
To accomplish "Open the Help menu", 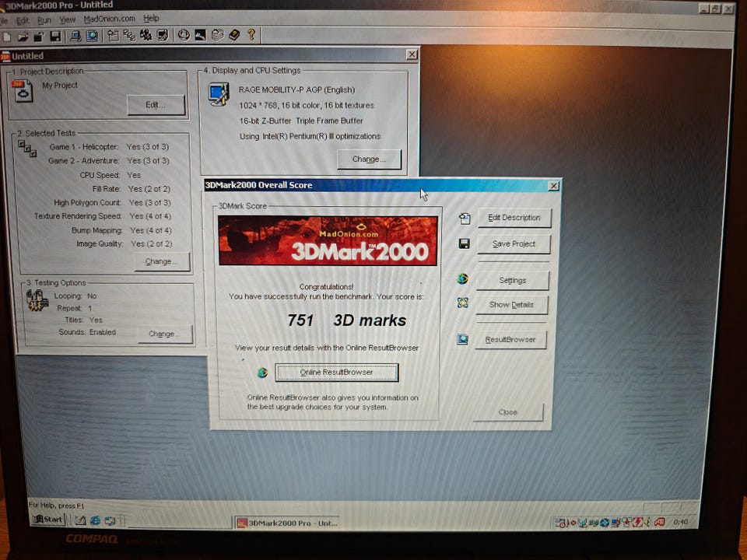I will point(151,18).
